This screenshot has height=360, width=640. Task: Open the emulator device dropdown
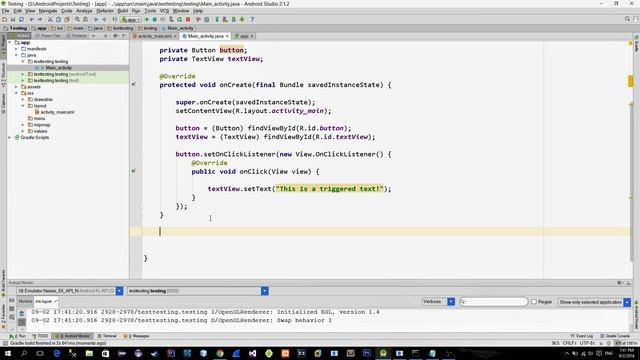coord(70,291)
